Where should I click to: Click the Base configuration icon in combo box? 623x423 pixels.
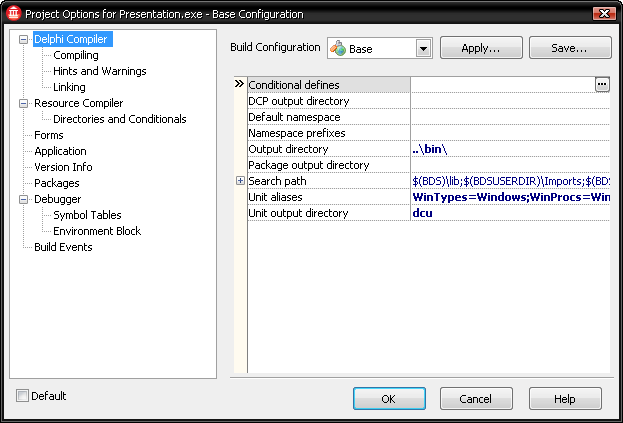pos(338,48)
